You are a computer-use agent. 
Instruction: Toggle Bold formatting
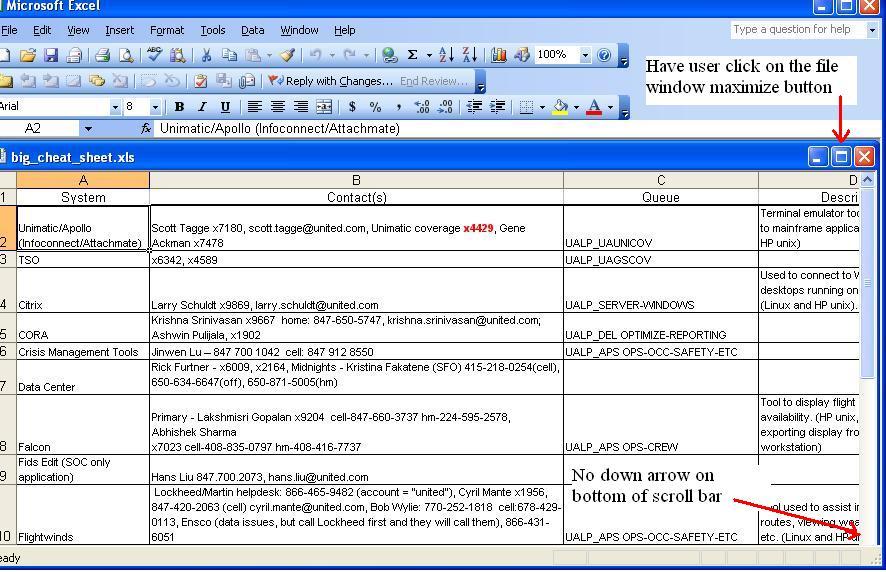pos(179,107)
